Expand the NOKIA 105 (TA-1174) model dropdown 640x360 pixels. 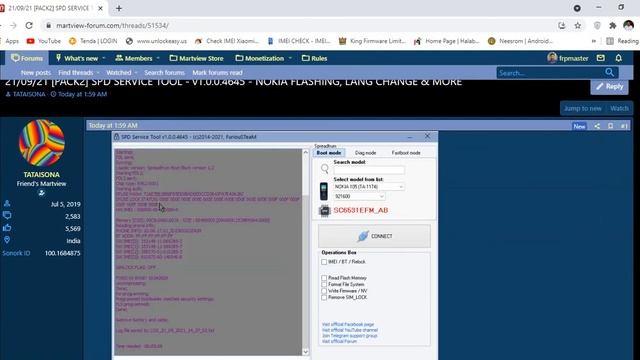point(401,187)
